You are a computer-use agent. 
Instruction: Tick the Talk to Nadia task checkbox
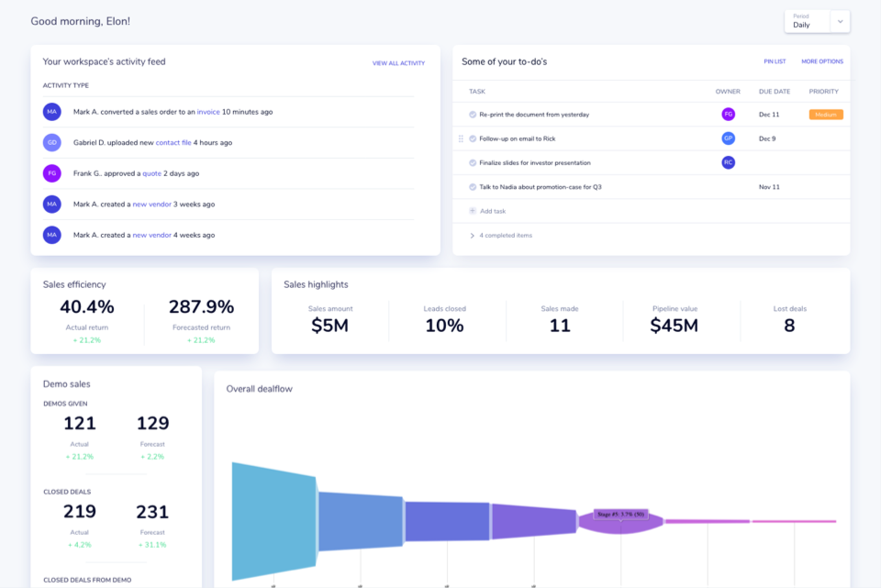[473, 187]
